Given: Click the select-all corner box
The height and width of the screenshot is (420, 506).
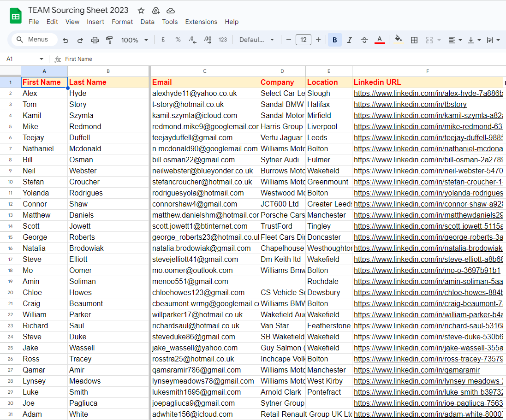Looking at the screenshot, I should click(10, 71).
